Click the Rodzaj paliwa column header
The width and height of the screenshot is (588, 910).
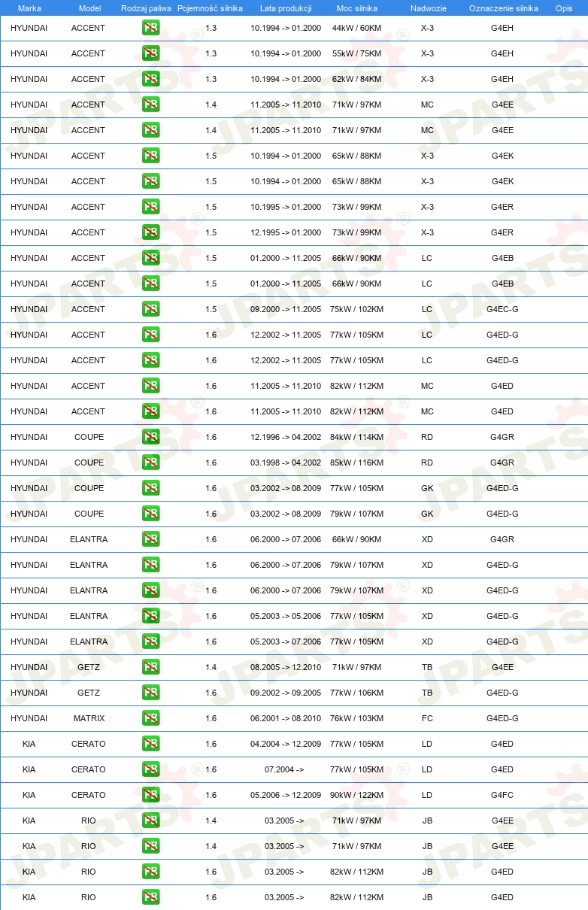[x=146, y=8]
